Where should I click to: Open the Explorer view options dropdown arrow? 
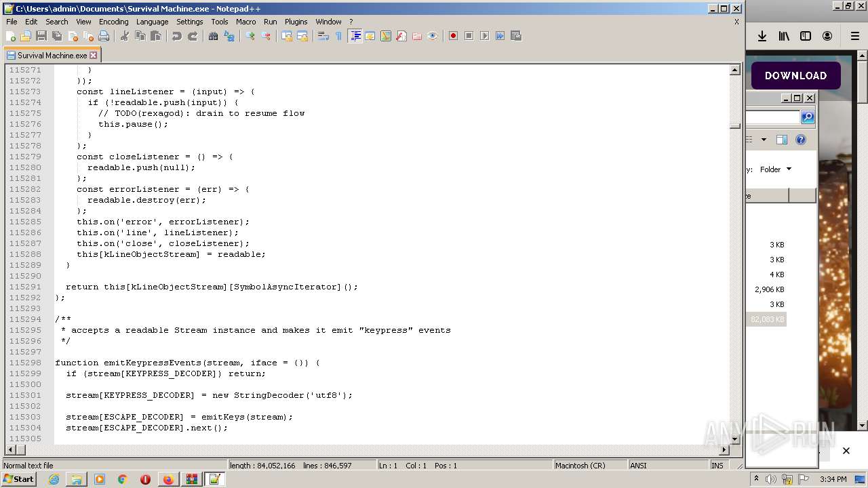(764, 140)
